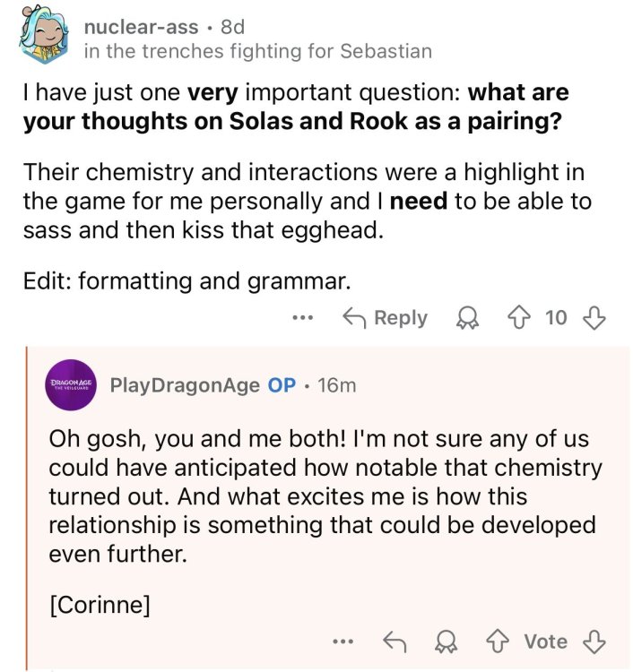Image resolution: width=633 pixels, height=672 pixels.
Task: Tap the OP label beside PlayDragonAge
Action: click(x=282, y=385)
